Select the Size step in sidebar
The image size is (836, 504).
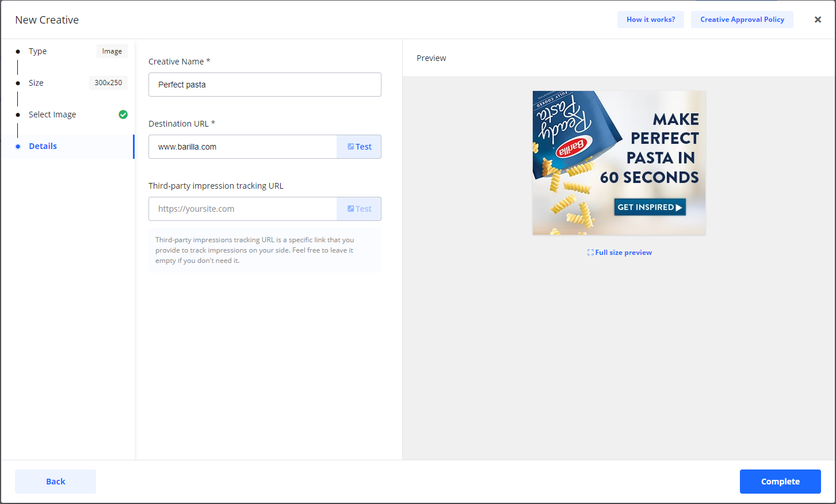(x=36, y=83)
